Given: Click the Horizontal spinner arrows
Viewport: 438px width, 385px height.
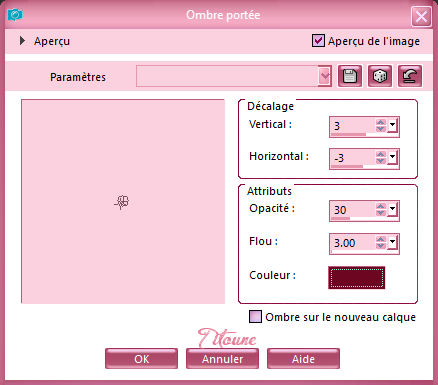Looking at the screenshot, I should coord(381,157).
